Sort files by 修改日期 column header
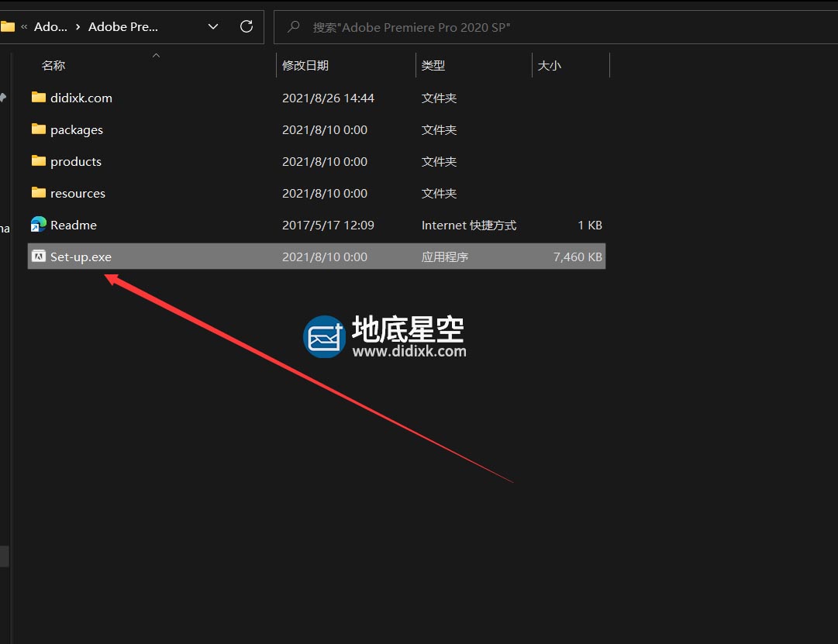 pyautogui.click(x=305, y=65)
